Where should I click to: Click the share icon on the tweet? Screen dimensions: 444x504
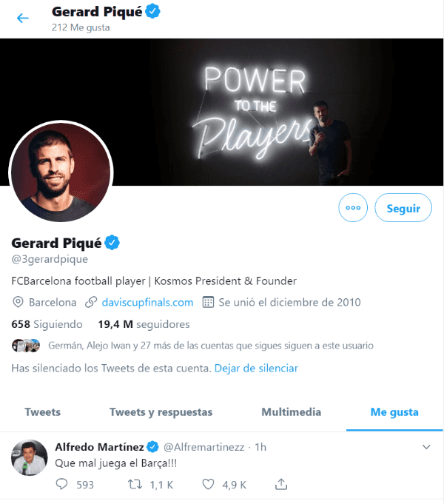point(281,485)
